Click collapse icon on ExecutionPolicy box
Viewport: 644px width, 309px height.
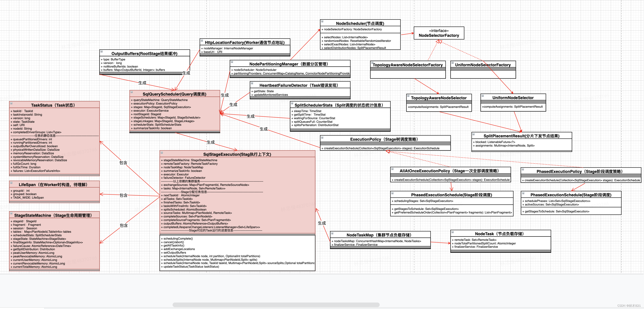322,137
